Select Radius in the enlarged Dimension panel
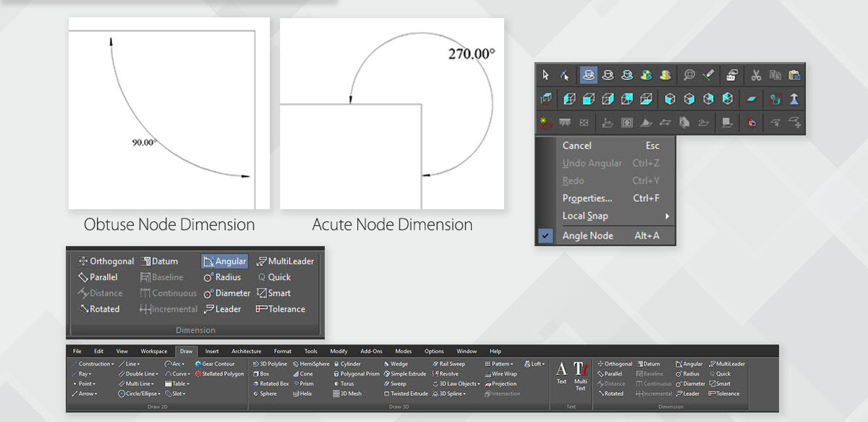This screenshot has width=868, height=422. pos(222,277)
